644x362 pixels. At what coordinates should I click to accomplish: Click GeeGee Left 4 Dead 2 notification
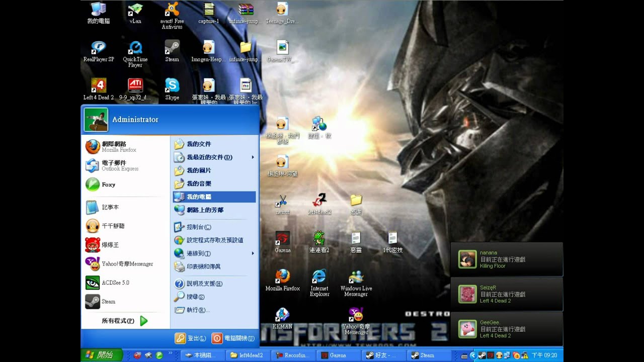506,328
